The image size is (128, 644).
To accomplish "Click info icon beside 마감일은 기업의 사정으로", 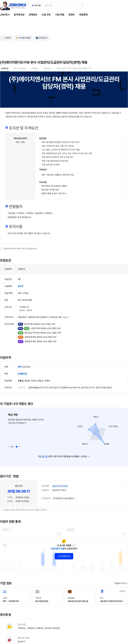I will click(x=1, y=510).
